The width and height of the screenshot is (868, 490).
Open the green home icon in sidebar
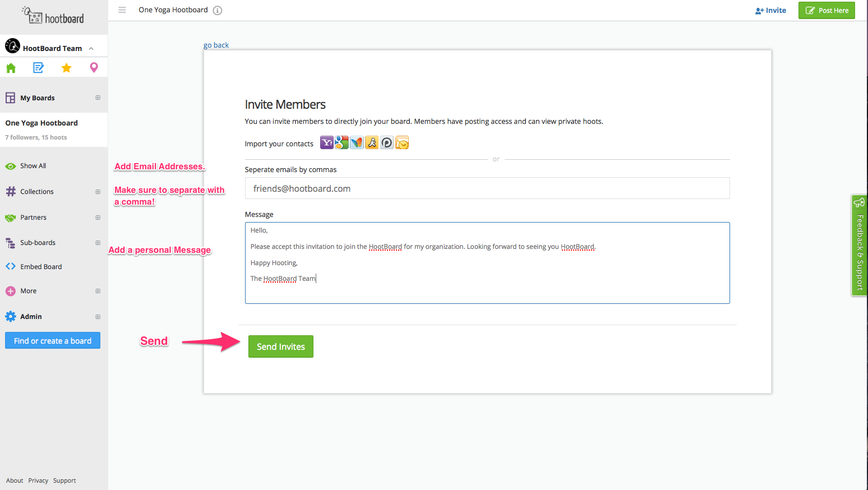[11, 68]
